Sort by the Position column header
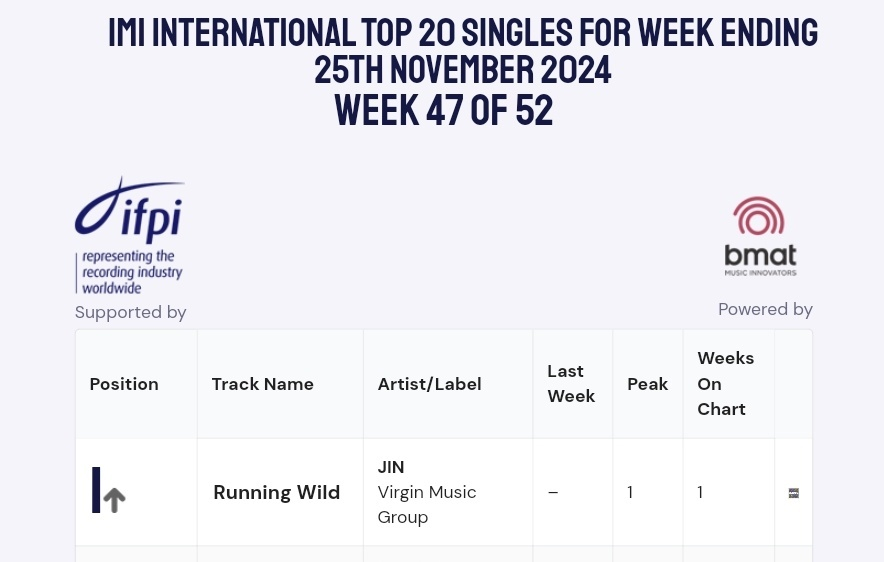The height and width of the screenshot is (562, 884). click(x=124, y=384)
